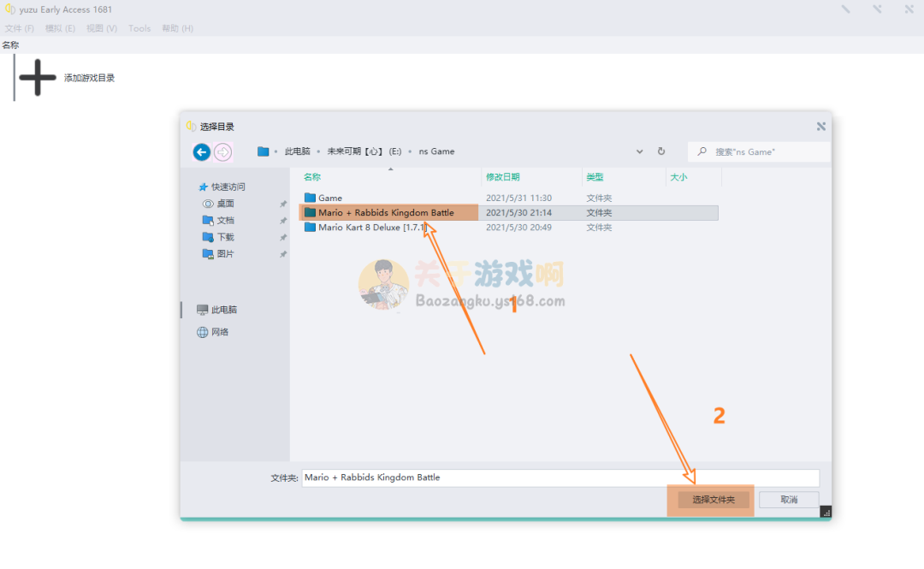The width and height of the screenshot is (924, 569).
Task: Click the 文件夹 name input field
Action: point(560,477)
